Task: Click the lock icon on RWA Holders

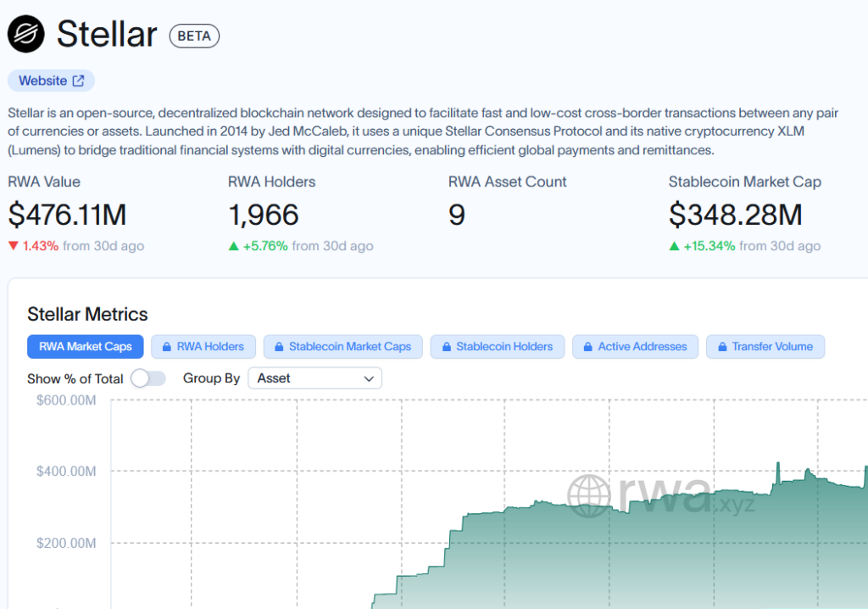Action: click(167, 347)
